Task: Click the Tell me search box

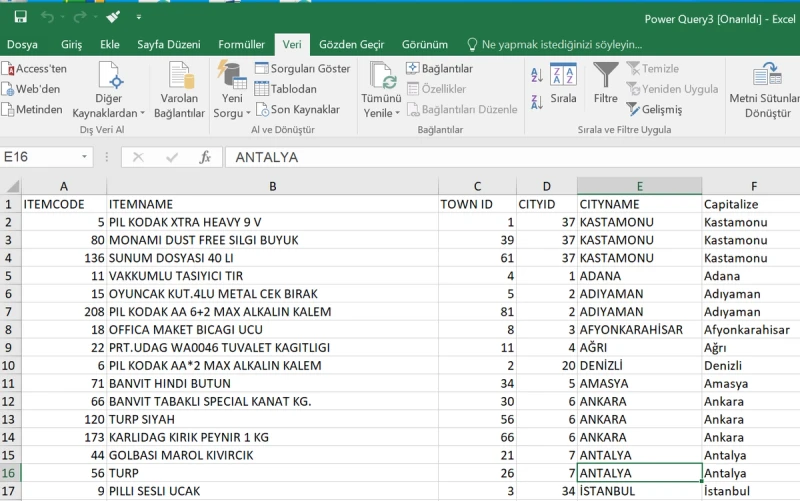Action: click(555, 44)
